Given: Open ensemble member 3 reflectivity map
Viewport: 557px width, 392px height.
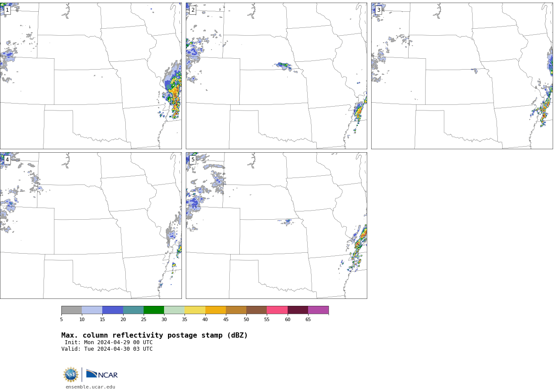Looking at the screenshot, I should pyautogui.click(x=462, y=76).
